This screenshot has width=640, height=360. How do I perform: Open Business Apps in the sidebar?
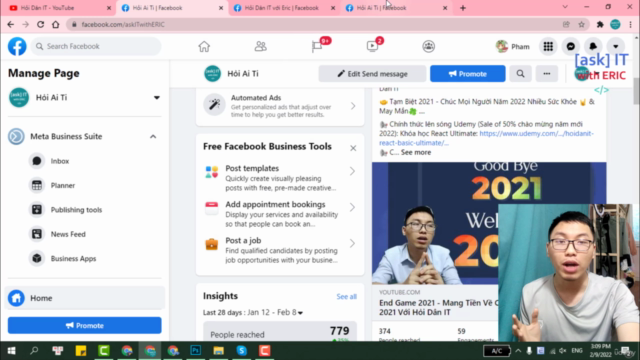click(73, 258)
